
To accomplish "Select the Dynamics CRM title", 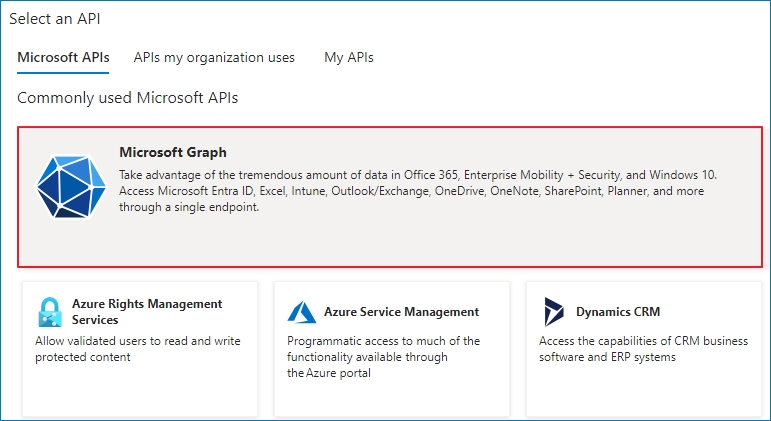I will click(618, 312).
